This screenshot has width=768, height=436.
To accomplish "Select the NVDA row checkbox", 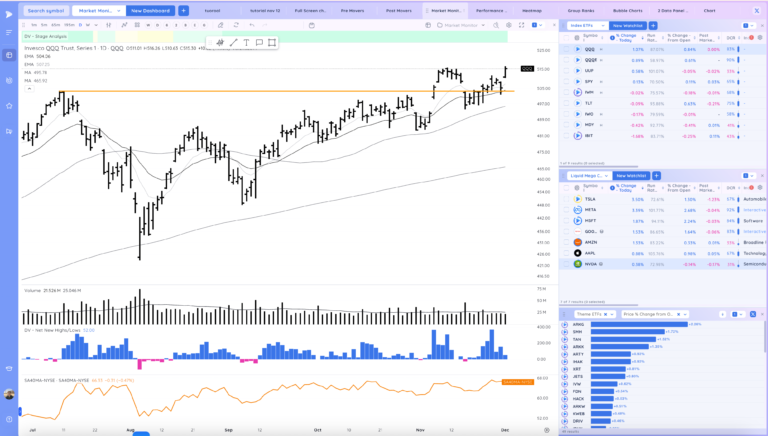I will (566, 265).
